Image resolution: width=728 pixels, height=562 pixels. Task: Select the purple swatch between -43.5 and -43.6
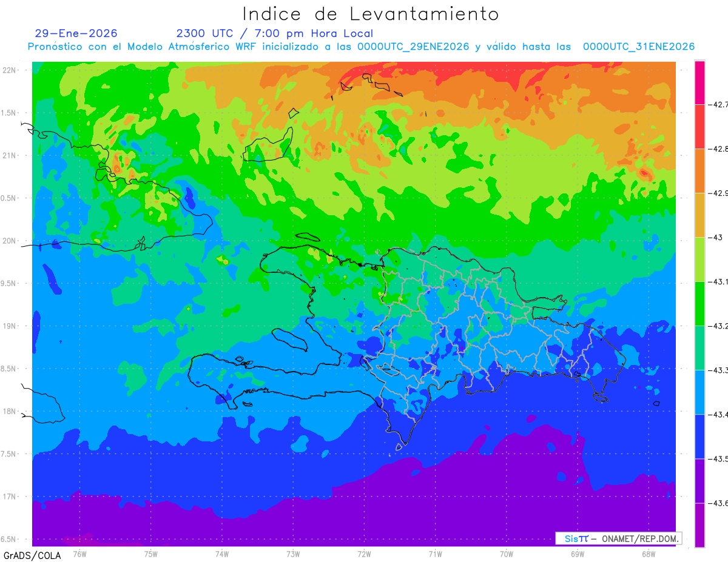699,480
